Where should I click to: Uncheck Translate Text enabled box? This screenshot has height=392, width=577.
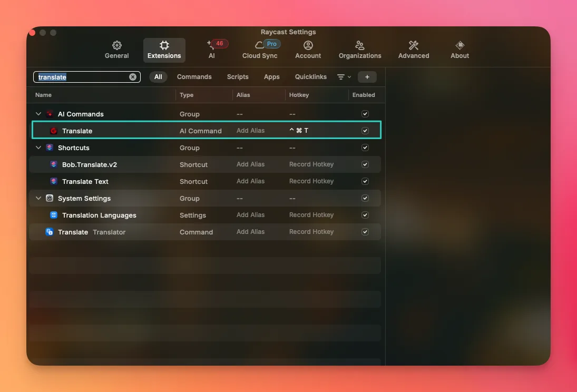click(x=365, y=181)
